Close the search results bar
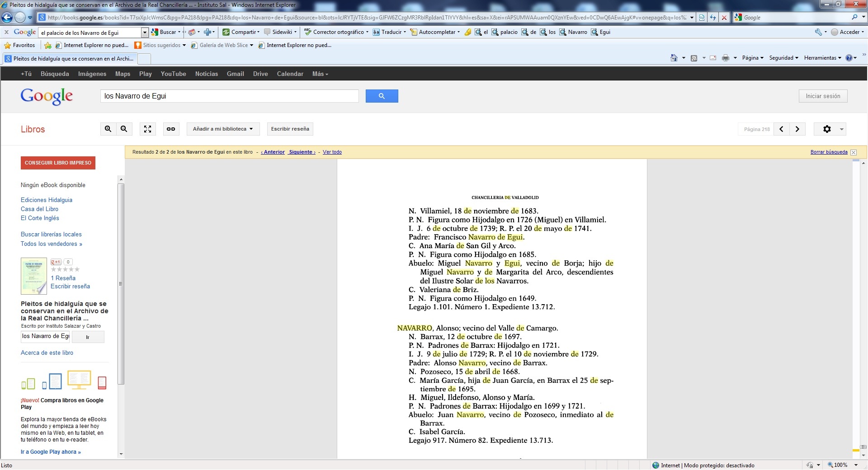Image resolution: width=868 pixels, height=470 pixels. point(854,152)
